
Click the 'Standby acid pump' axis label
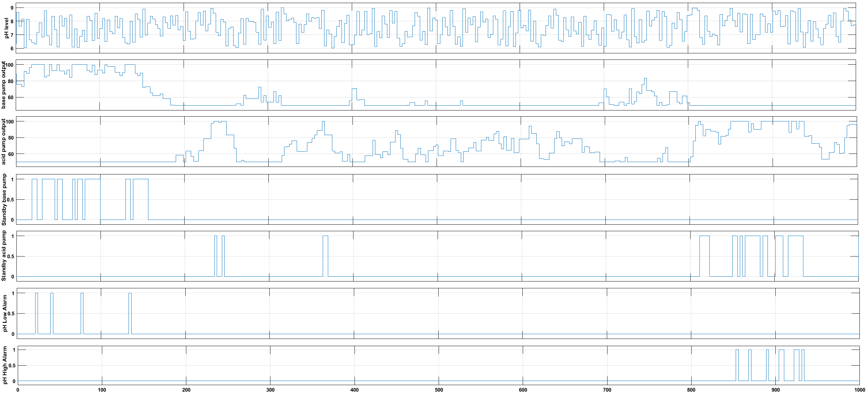coord(4,256)
